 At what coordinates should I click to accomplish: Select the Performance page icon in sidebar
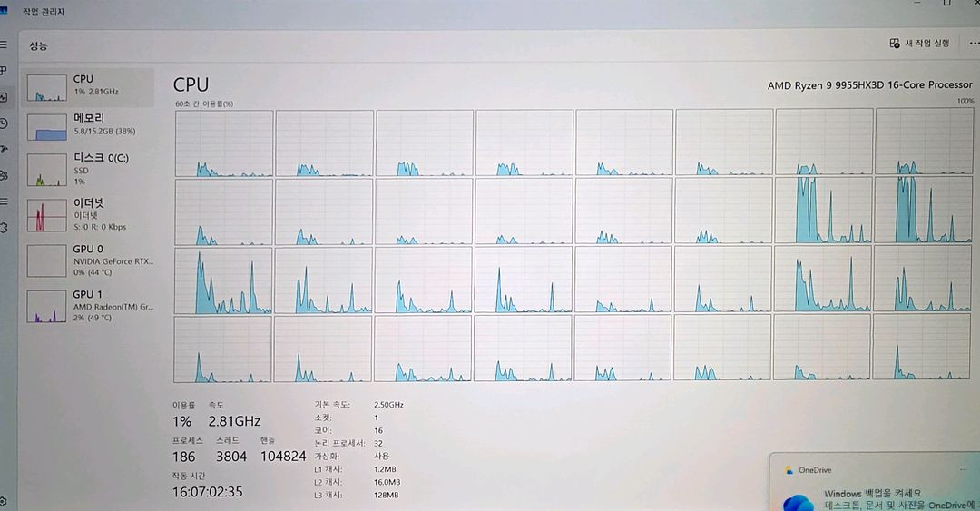4,96
